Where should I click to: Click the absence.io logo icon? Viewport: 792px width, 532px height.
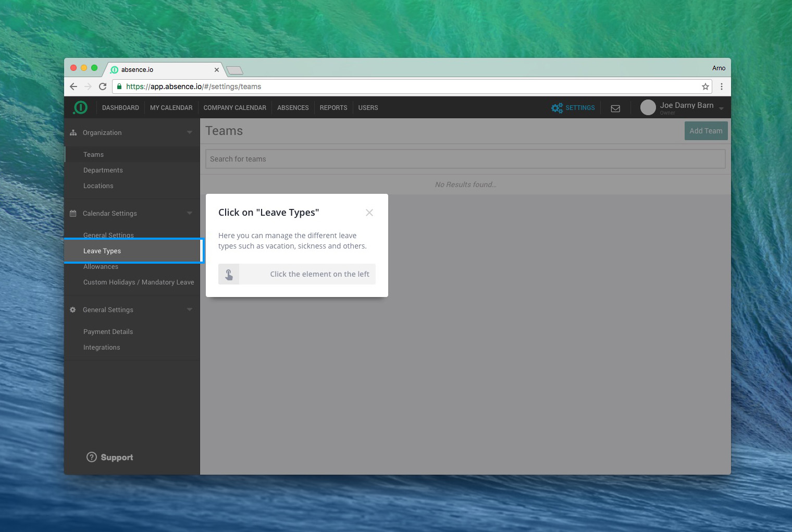[x=80, y=107]
